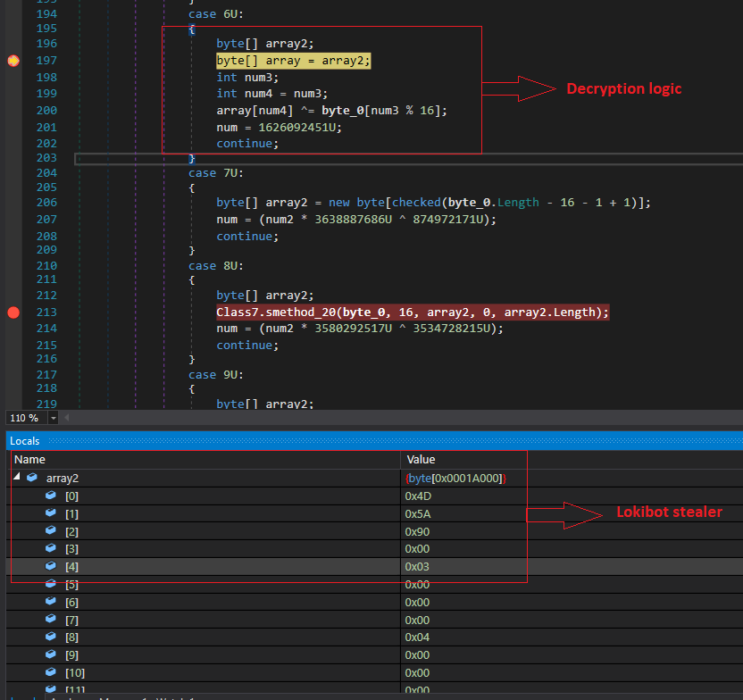Click 'byte_0' in the XOR statement on line 200
The image size is (743, 700).
click(x=342, y=111)
